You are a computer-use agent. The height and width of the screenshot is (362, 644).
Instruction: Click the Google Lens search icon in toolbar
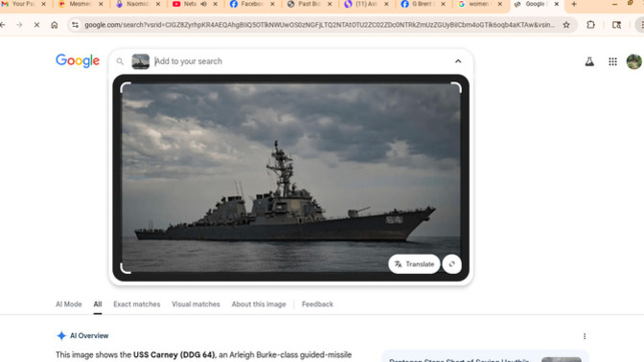tap(616, 25)
